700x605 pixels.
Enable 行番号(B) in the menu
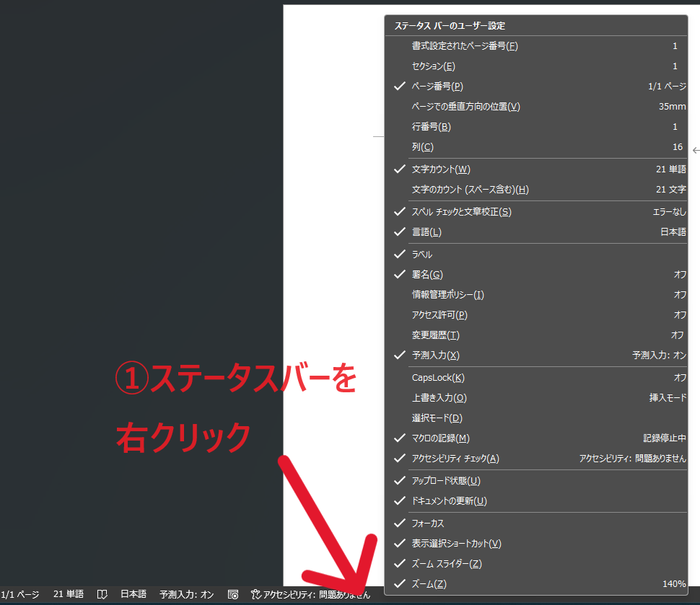(535, 127)
